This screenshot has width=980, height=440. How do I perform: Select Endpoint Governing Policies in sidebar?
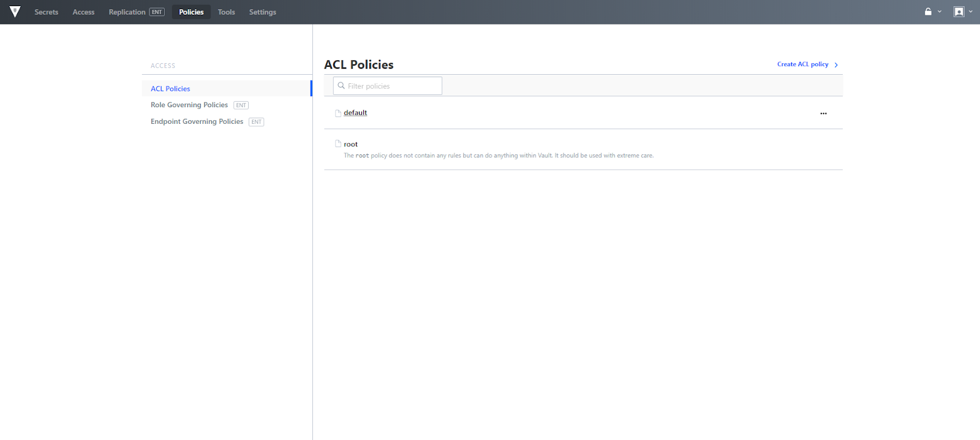[197, 121]
